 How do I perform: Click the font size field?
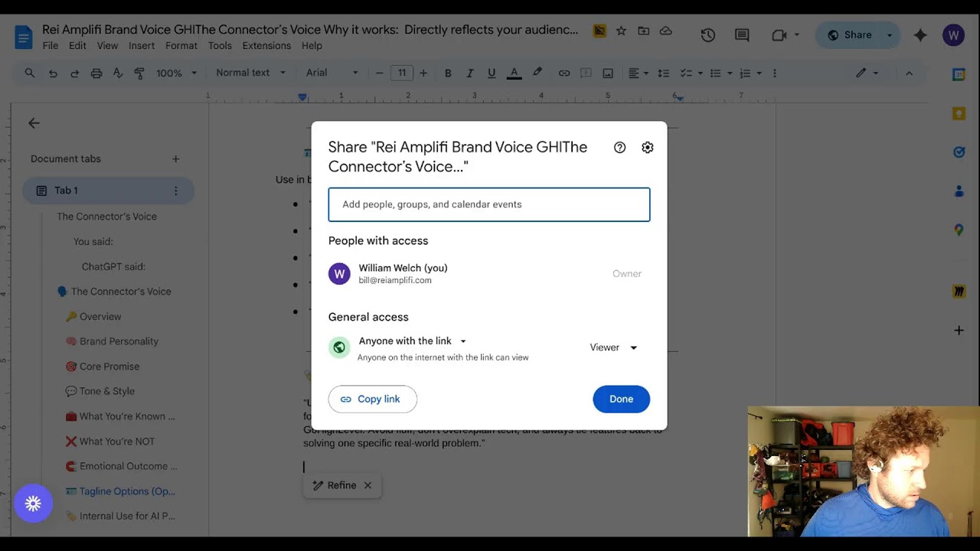click(x=402, y=73)
